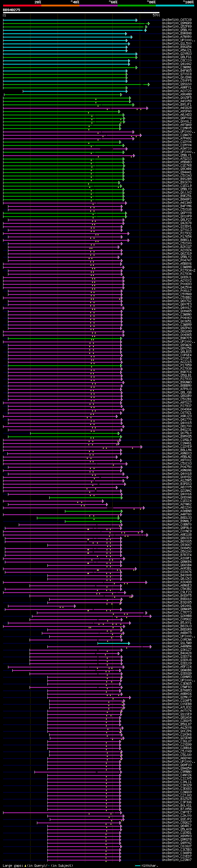This screenshot has height=868, width=197.
Task: Select hit UniRef100_Q2VMU3
Action: [x=177, y=54]
